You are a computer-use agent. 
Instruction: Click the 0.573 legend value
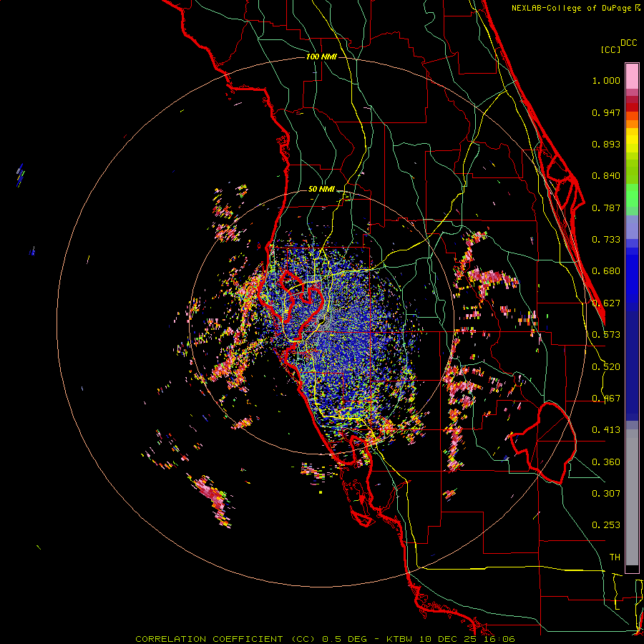pyautogui.click(x=606, y=335)
